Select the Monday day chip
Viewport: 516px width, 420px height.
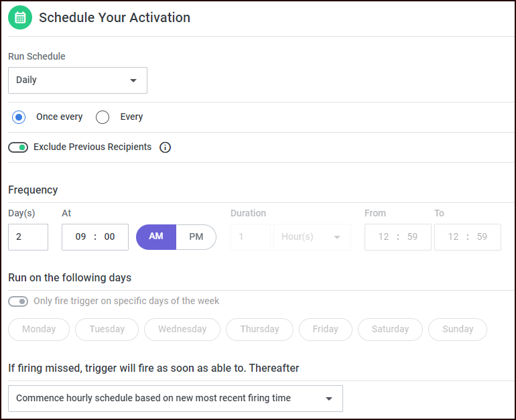(39, 330)
